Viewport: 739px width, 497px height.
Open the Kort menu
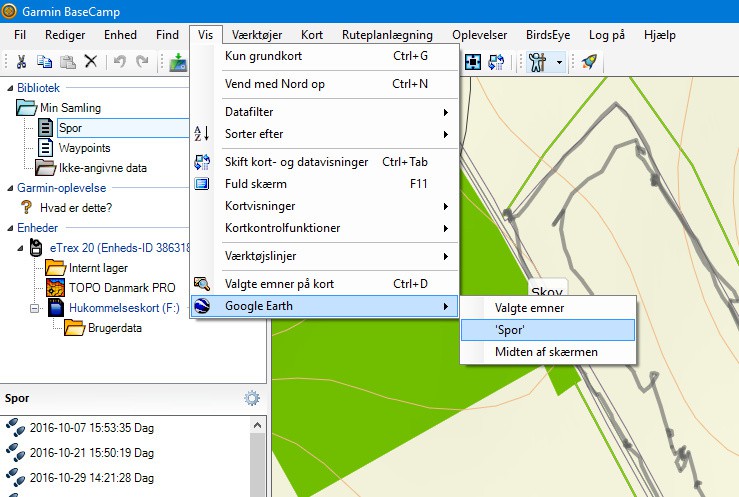tap(312, 35)
